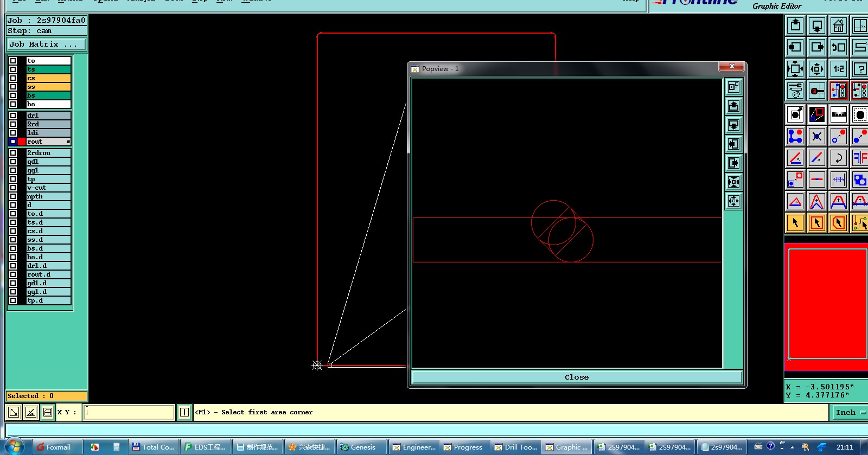868x455 pixels.
Task: Select the 'gg1' layer name row
Action: tap(49, 170)
